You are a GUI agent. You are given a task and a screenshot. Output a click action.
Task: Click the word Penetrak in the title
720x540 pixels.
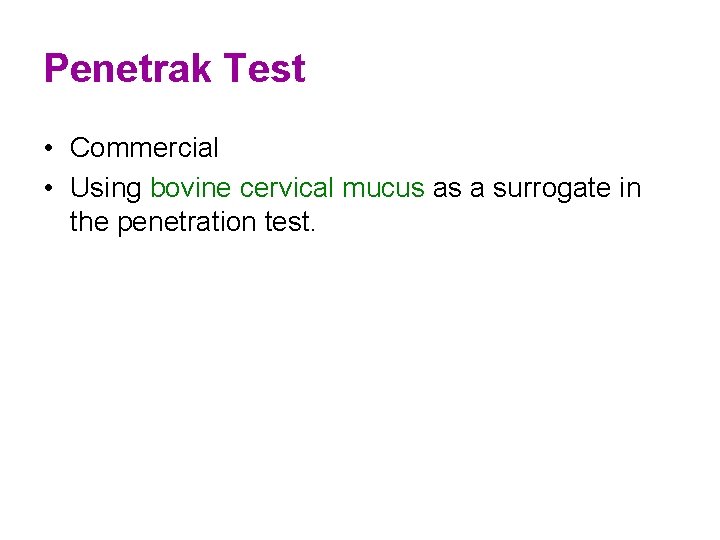coord(128,69)
